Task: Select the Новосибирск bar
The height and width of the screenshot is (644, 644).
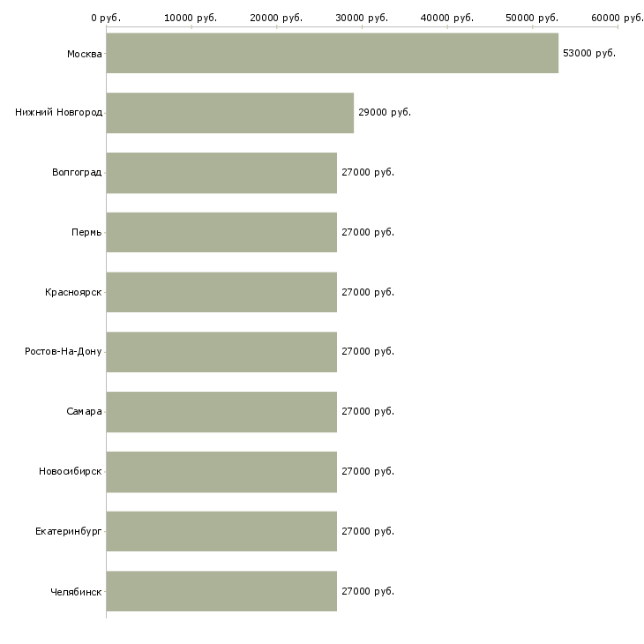Action: click(221, 471)
